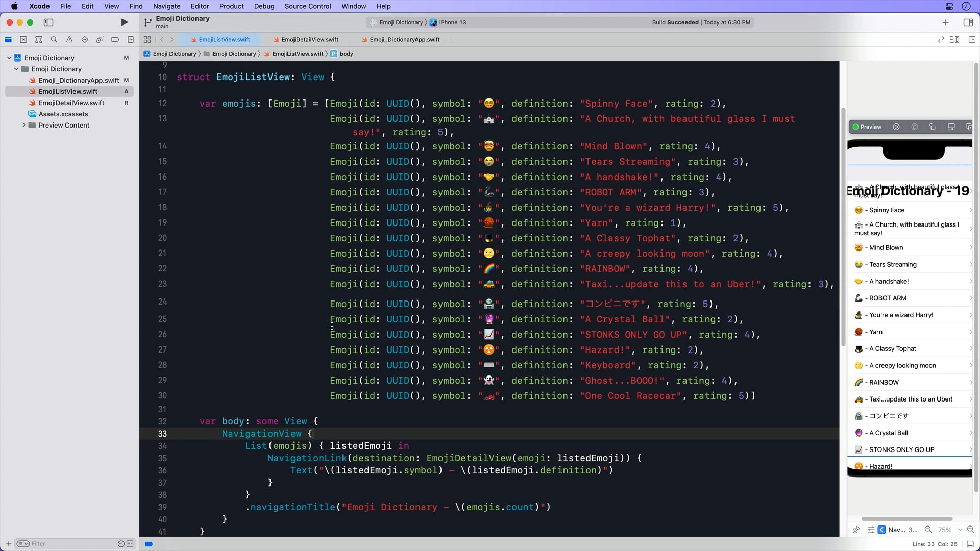The width and height of the screenshot is (980, 551).
Task: Collapse the Emoji Dictionary group folder
Action: click(x=16, y=69)
